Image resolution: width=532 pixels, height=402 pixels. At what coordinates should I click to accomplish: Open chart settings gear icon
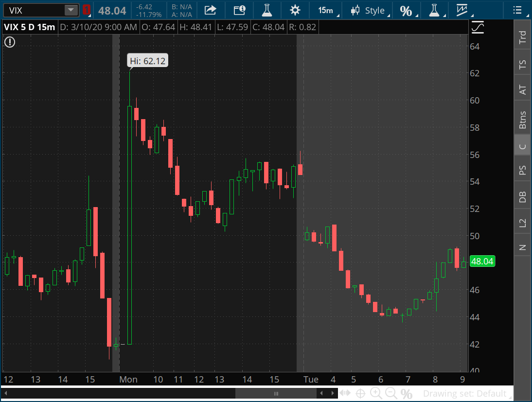point(295,10)
